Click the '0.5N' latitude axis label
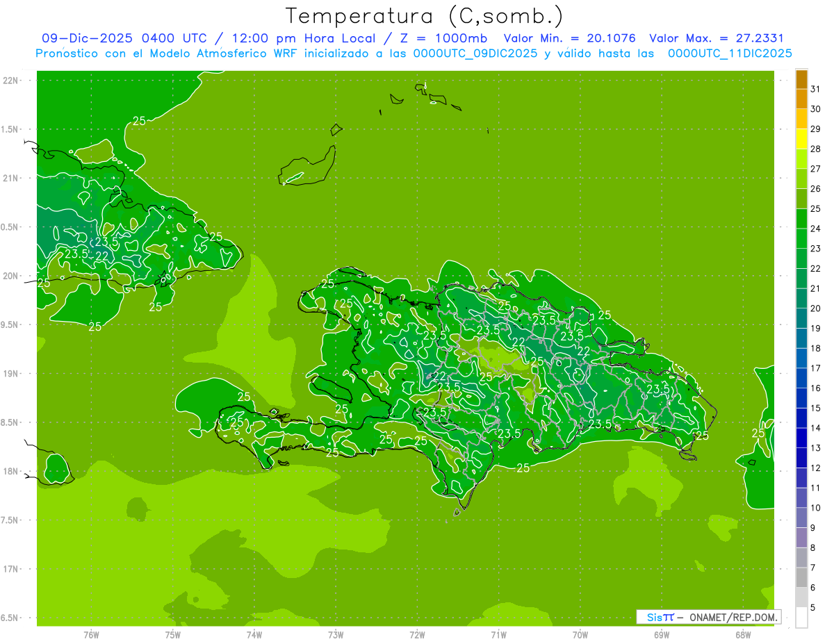The image size is (834, 644). (9, 227)
